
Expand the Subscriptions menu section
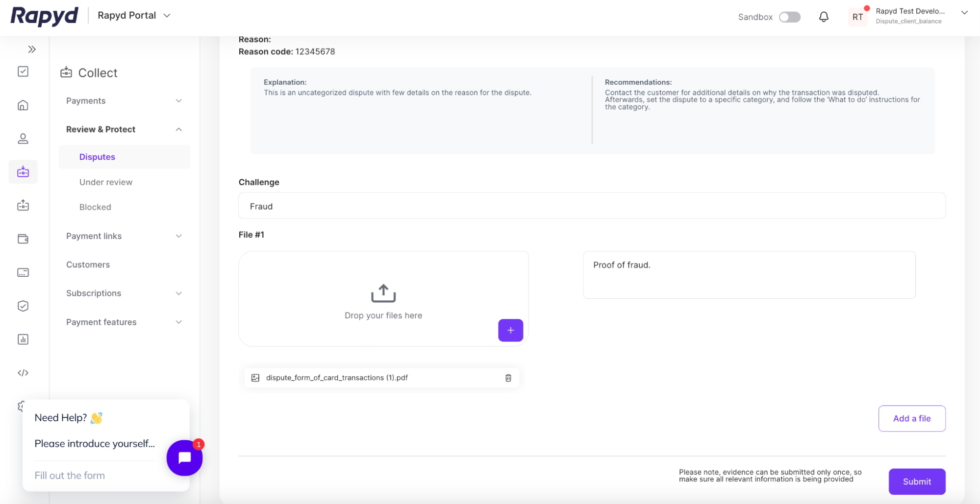[124, 293]
